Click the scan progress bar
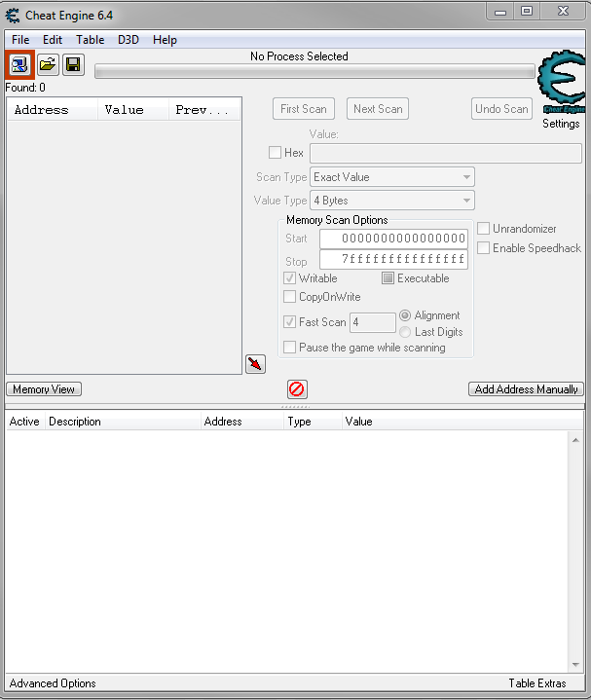Screen dimensions: 591x700 314,72
